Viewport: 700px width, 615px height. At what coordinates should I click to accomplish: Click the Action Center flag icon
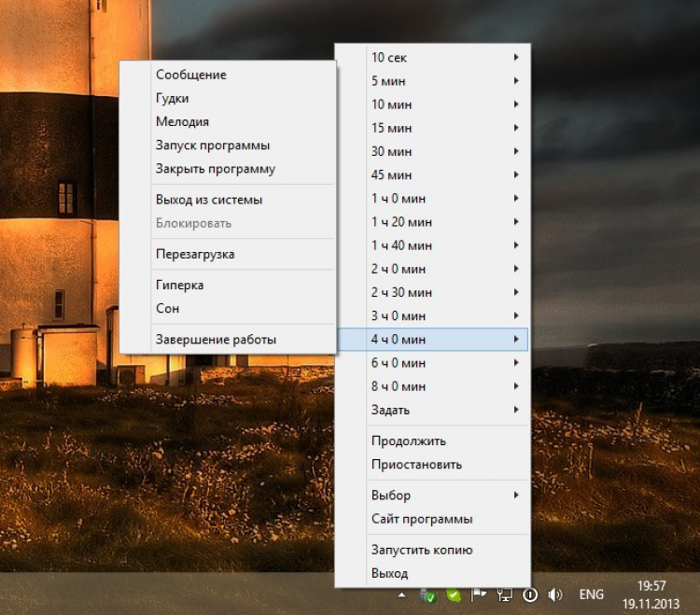pyautogui.click(x=479, y=594)
